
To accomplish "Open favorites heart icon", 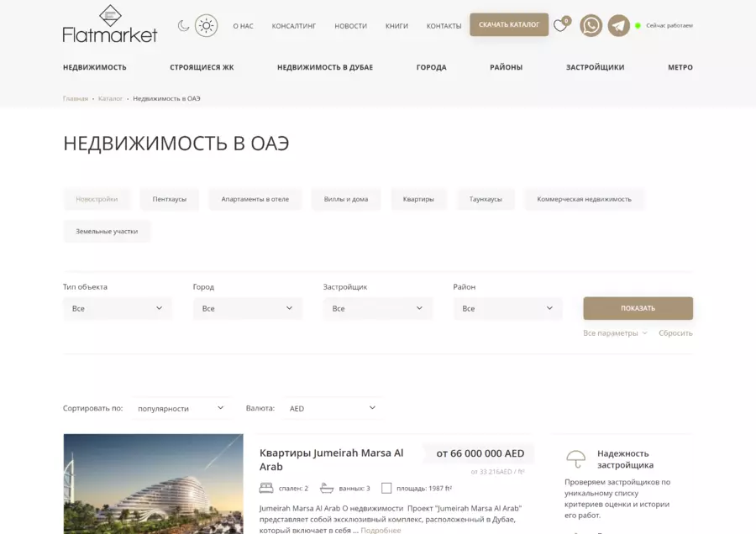I will [x=561, y=24].
